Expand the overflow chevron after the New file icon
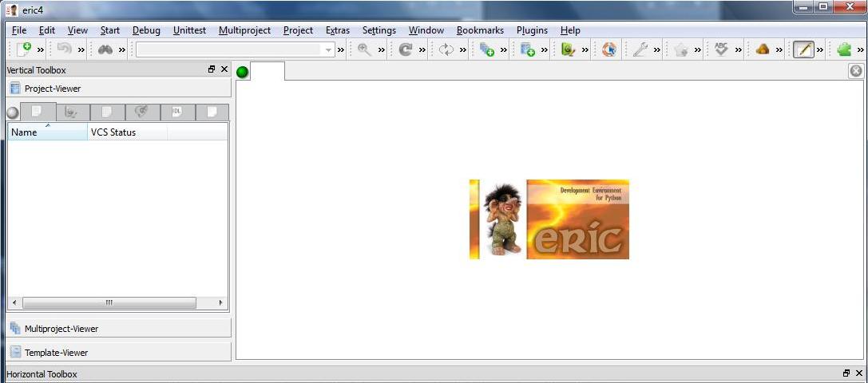The height and width of the screenshot is (383, 868). [x=41, y=49]
